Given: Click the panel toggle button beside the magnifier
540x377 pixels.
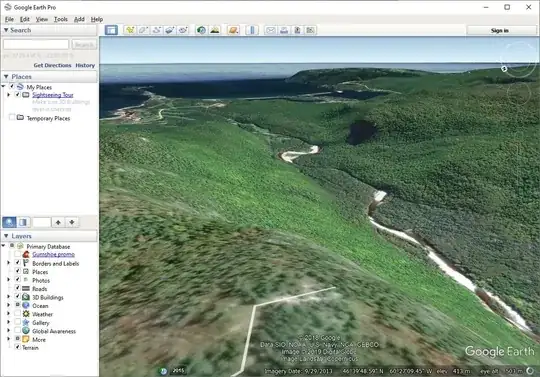Looking at the screenshot, I should click(23, 222).
